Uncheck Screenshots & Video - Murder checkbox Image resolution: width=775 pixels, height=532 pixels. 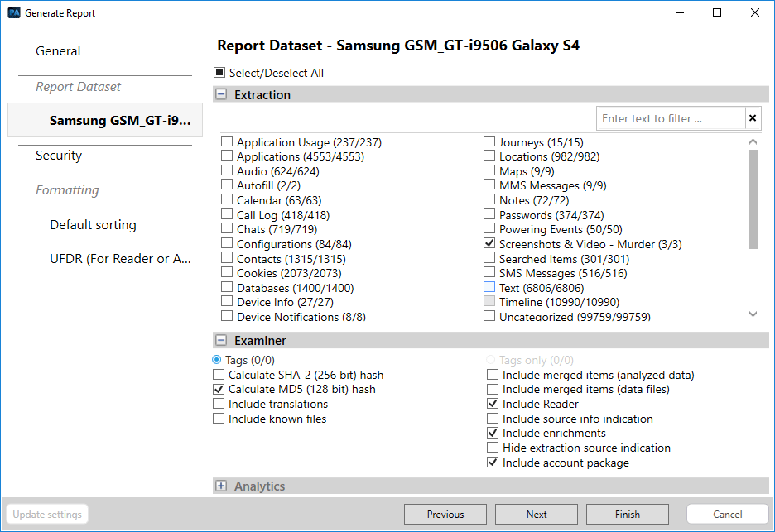point(489,243)
